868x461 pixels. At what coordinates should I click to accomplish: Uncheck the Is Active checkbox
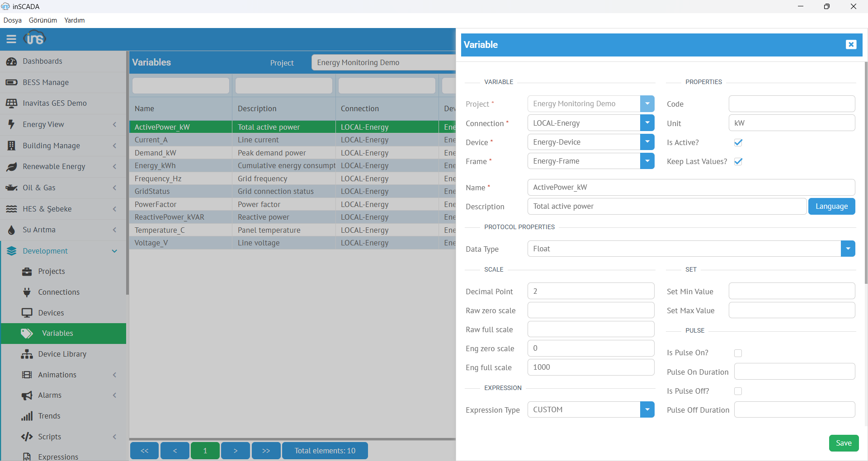738,142
